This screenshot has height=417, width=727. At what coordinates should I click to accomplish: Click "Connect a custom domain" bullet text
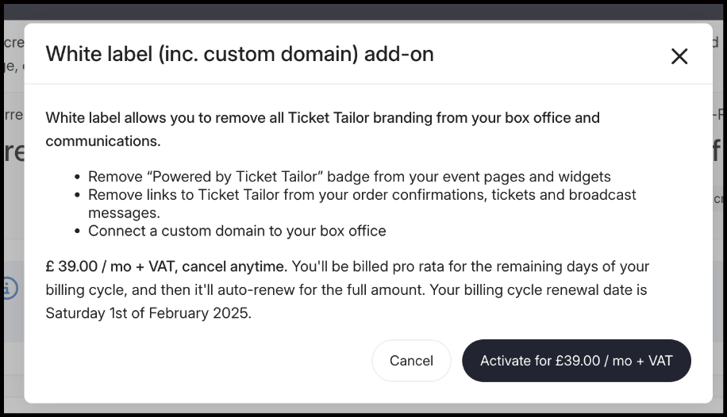237,231
